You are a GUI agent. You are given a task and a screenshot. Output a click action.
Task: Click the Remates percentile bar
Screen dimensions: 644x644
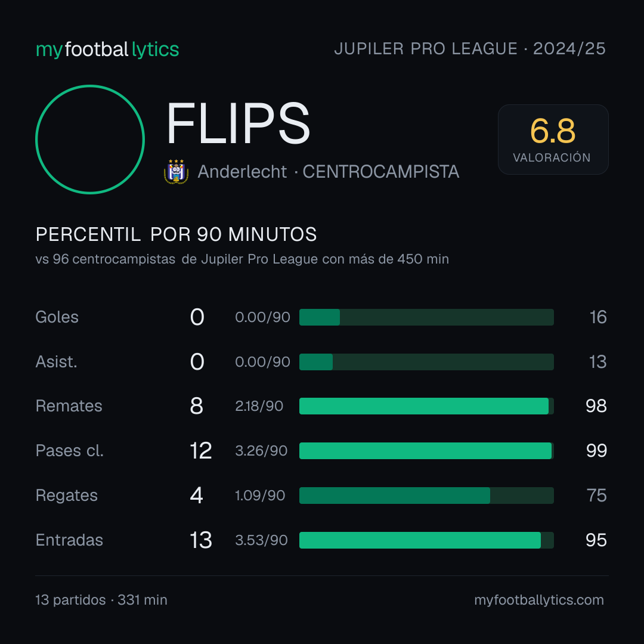tap(426, 406)
